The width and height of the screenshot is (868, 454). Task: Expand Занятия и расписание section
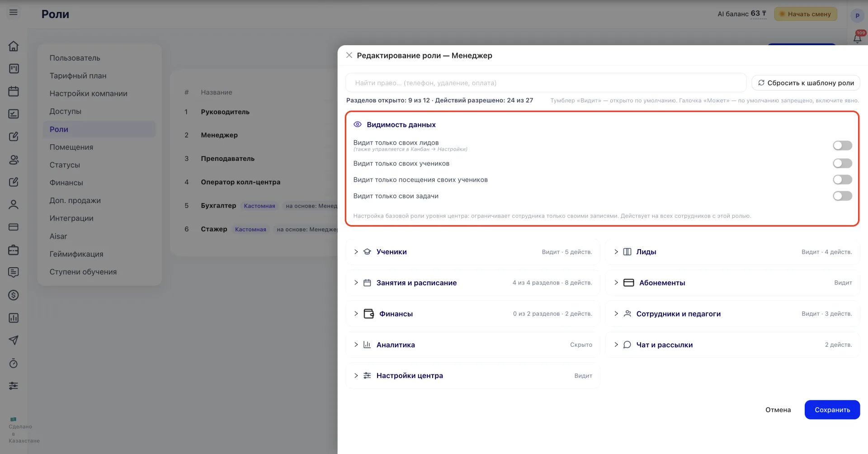(x=356, y=283)
